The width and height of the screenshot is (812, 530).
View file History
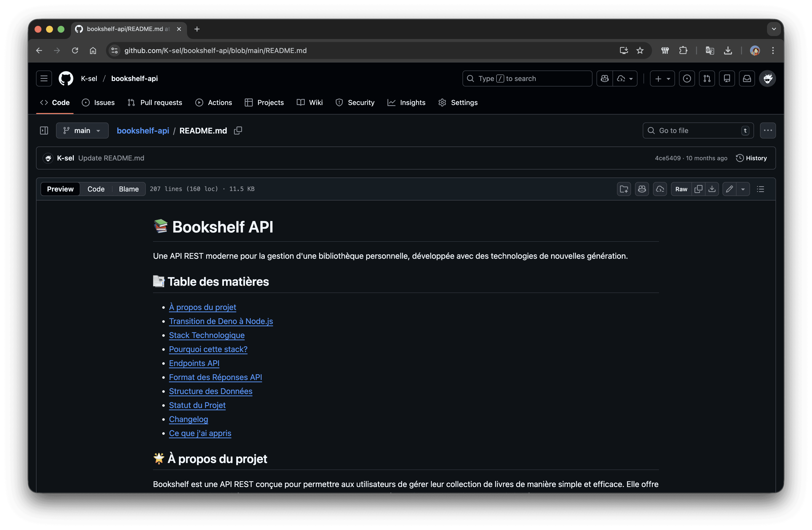(x=751, y=158)
